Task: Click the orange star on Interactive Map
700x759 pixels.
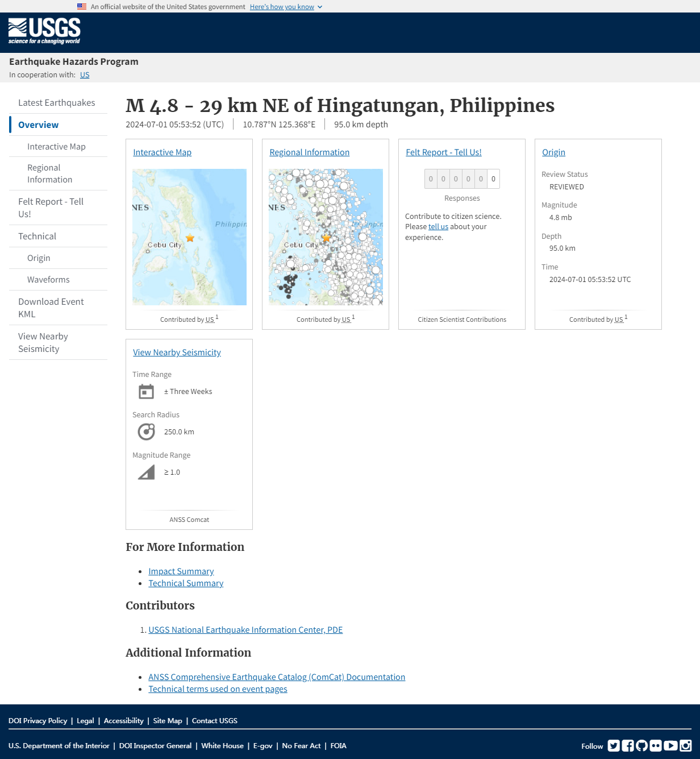Action: (190, 238)
